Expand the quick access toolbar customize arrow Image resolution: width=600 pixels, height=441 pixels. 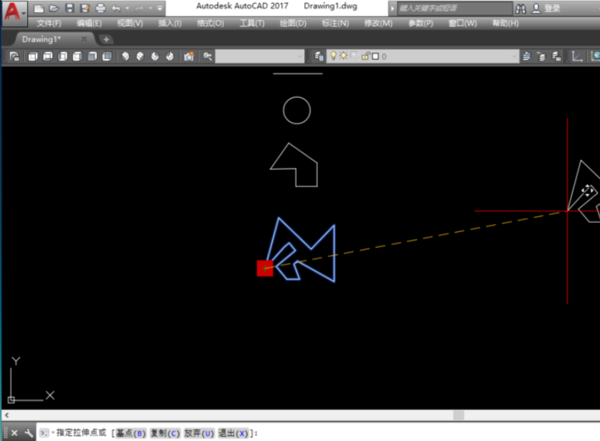pyautogui.click(x=159, y=8)
